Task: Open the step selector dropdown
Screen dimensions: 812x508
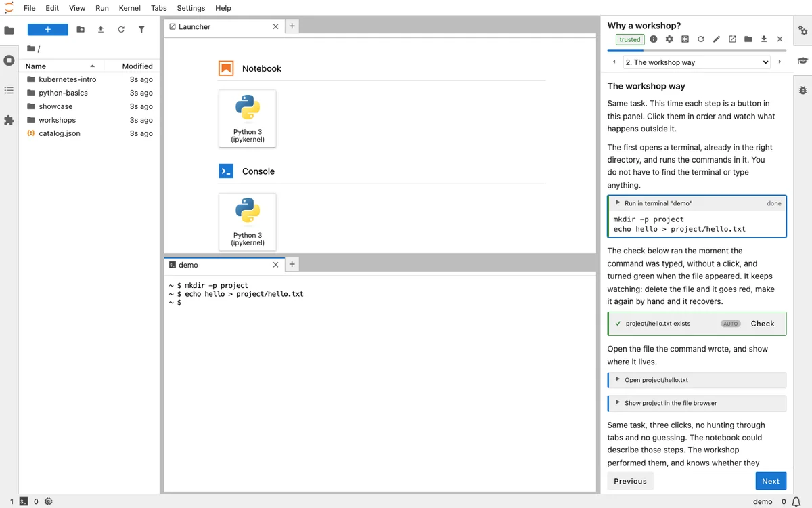Action: [697, 62]
